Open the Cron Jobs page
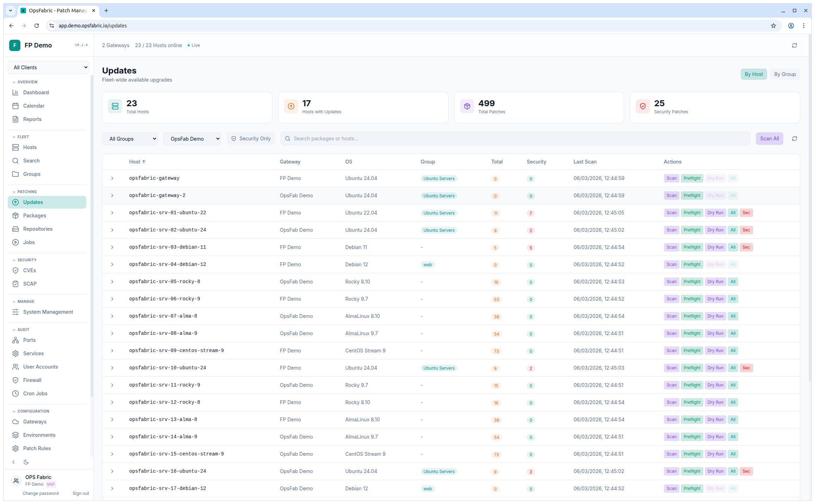This screenshot has height=504, width=815. click(x=35, y=393)
